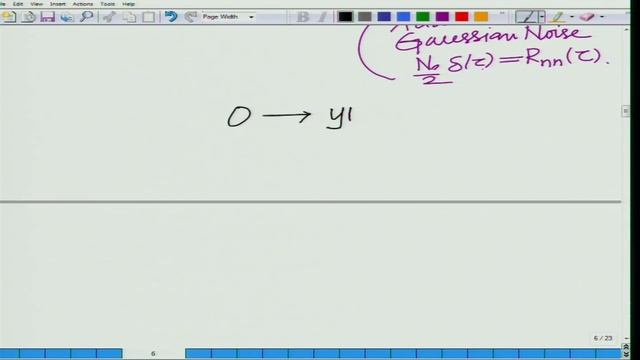The image size is (640, 360).
Task: Open the Actions menu
Action: pyautogui.click(x=82, y=4)
